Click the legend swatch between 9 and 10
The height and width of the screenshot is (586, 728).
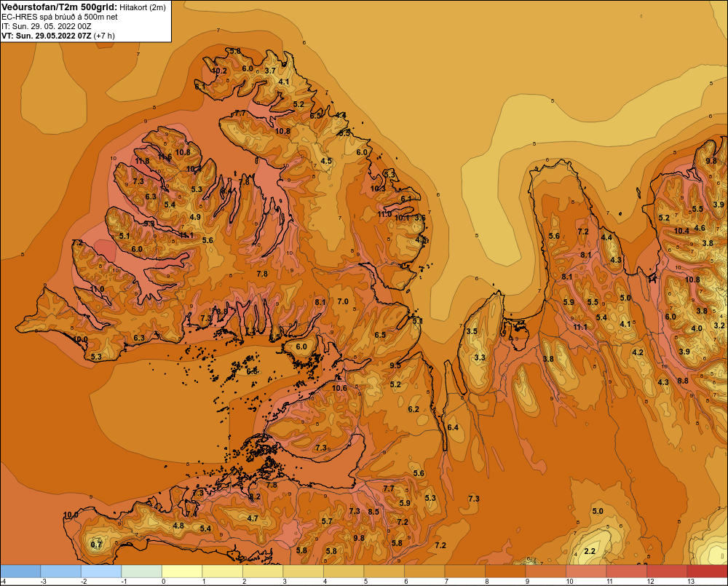pyautogui.click(x=545, y=571)
